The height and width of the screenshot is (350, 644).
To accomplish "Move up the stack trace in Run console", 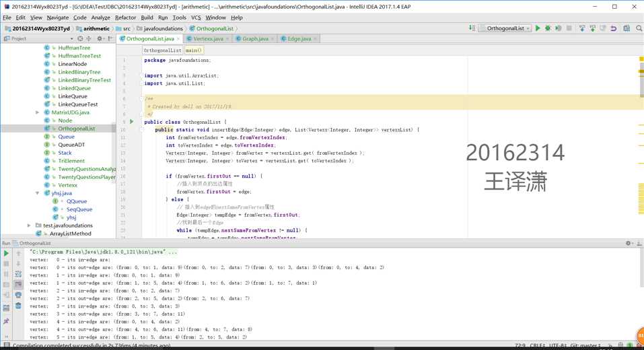I will click(18, 254).
